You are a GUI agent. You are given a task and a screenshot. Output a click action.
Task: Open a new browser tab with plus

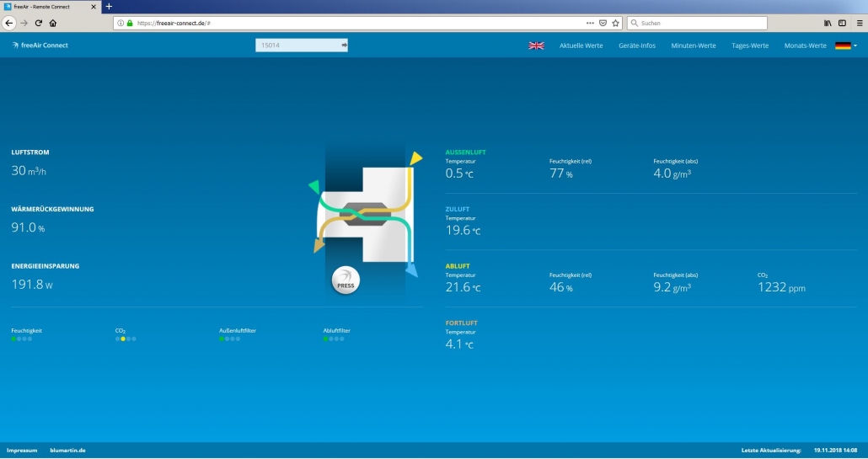point(109,7)
